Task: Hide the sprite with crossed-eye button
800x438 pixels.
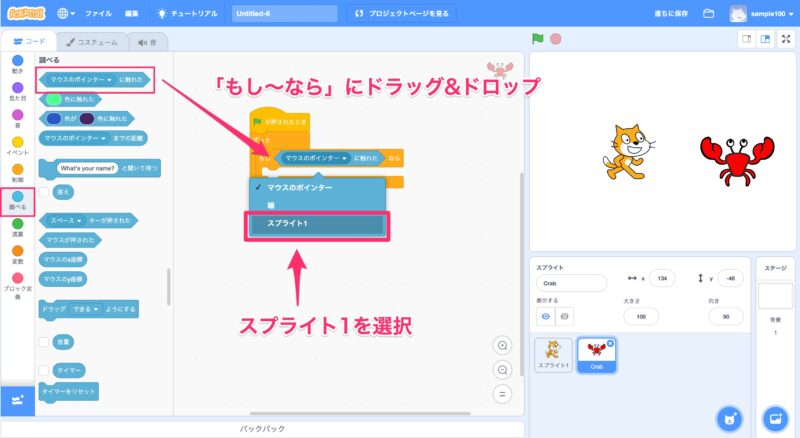Action: [x=566, y=316]
